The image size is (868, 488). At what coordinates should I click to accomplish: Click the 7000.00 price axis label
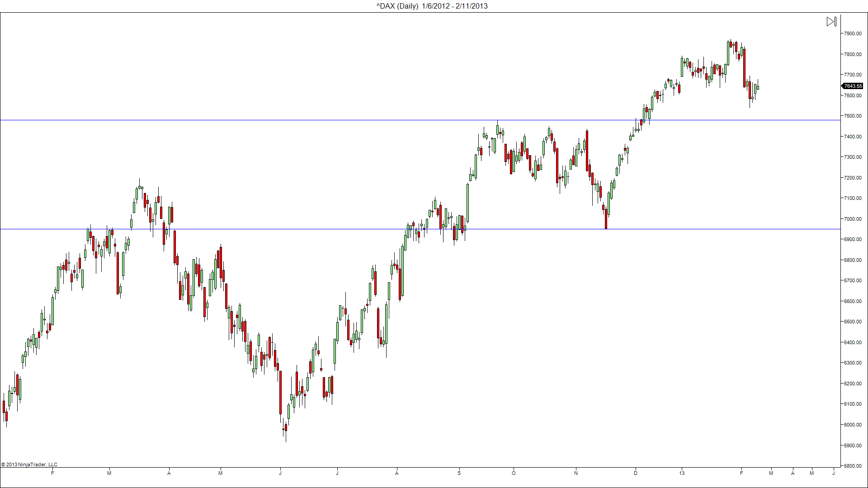point(853,219)
